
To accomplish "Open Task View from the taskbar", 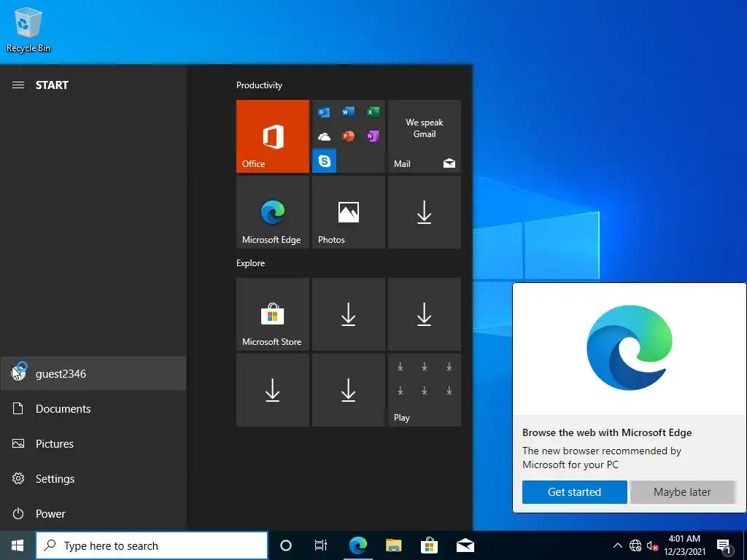I will (x=321, y=545).
